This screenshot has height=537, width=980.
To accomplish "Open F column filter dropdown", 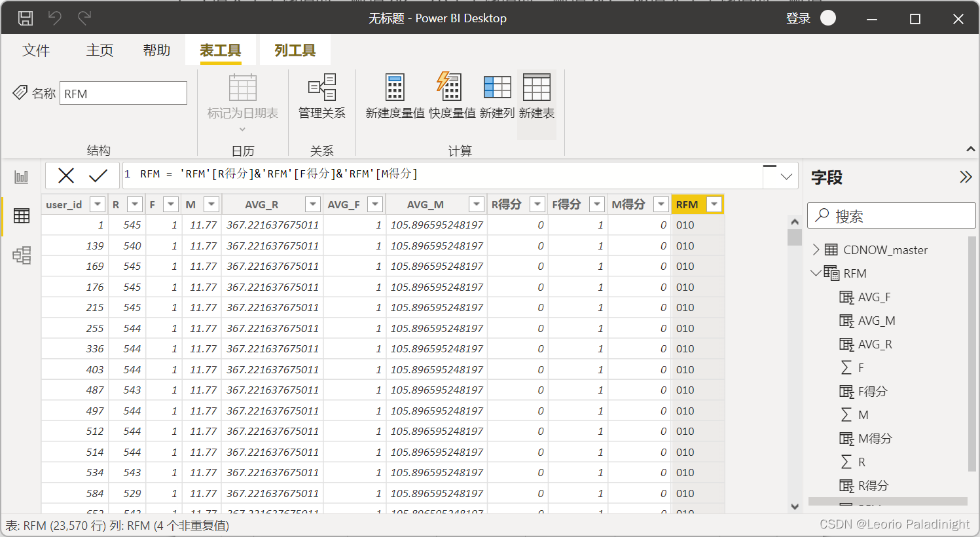I will [171, 204].
